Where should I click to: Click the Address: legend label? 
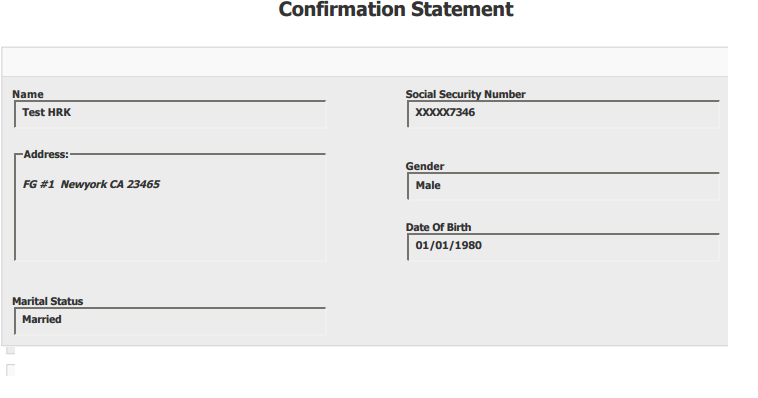[46, 154]
